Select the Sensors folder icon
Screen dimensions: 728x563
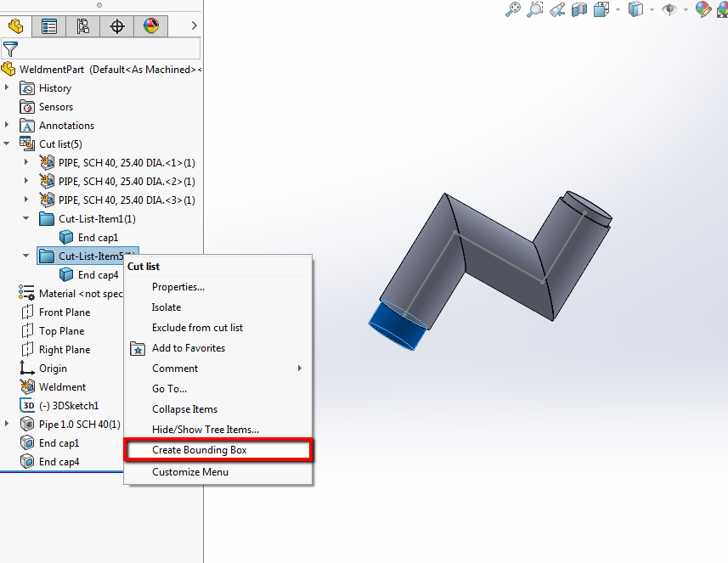coord(27,107)
